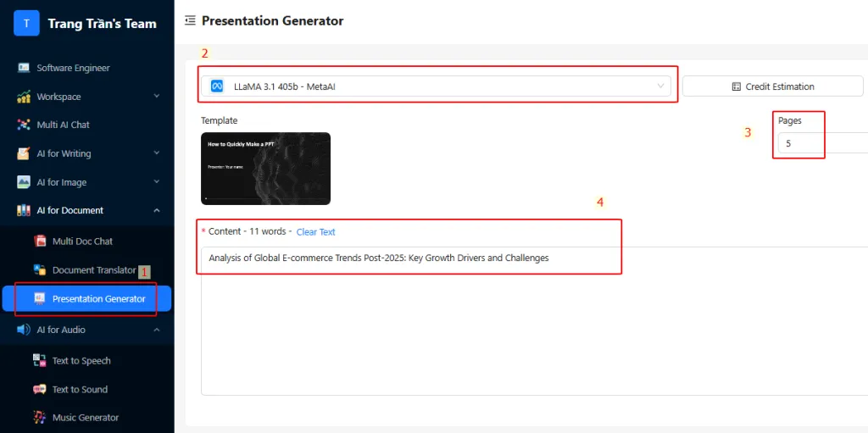The width and height of the screenshot is (868, 433).
Task: Click the AI for Audio speaker icon
Action: click(x=23, y=330)
